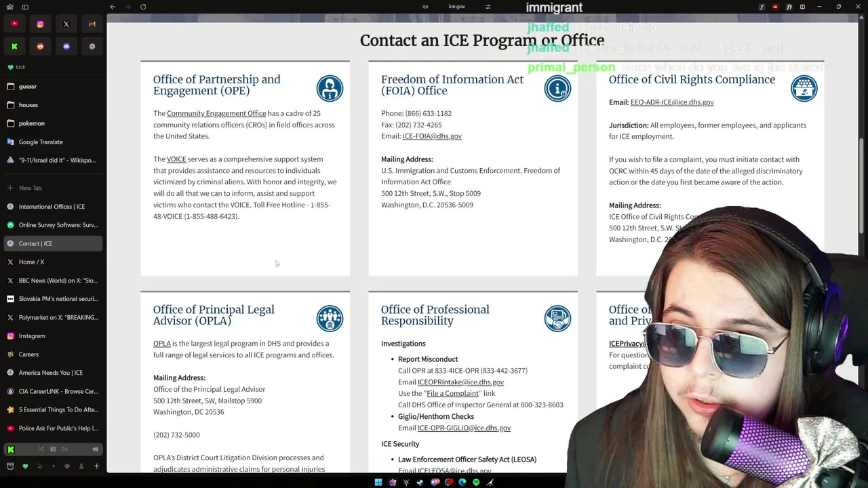Create new workspace with plus icon

[96, 466]
